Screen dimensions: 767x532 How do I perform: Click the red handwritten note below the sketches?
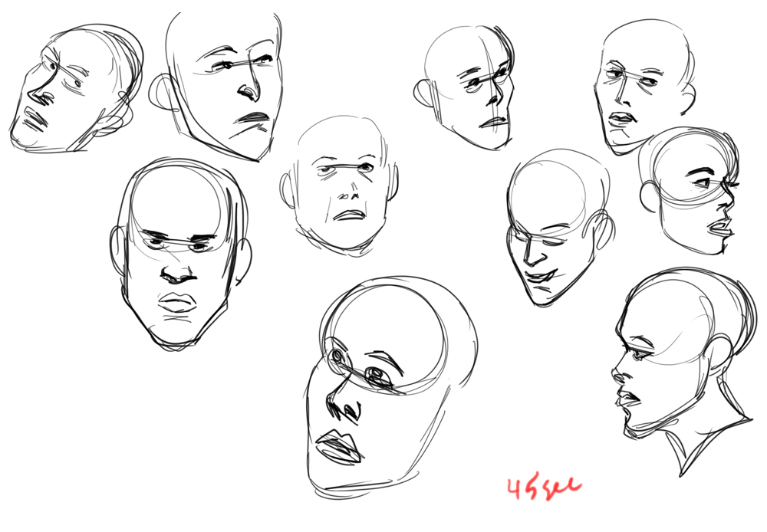pos(543,486)
